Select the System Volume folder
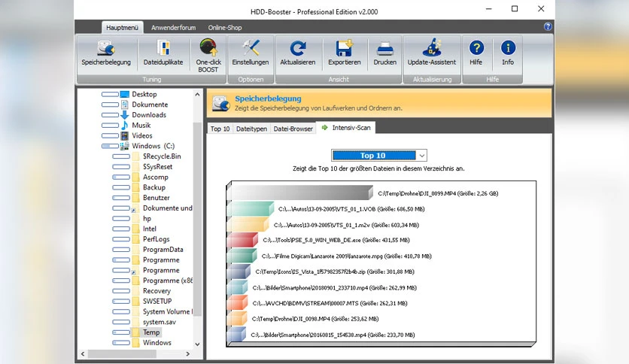 pos(167,311)
